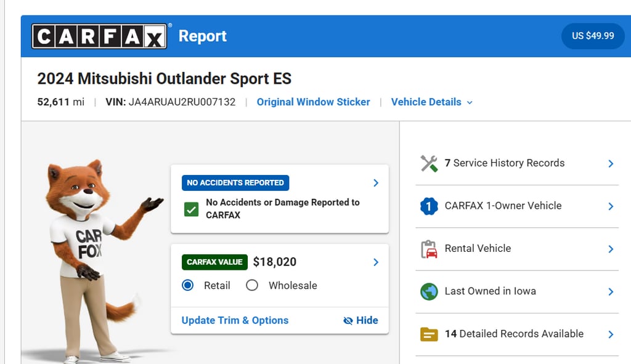Expand the CARFAX 1-Owner Vehicle chevron
Viewport: 631px width, 364px height.
pyautogui.click(x=611, y=206)
